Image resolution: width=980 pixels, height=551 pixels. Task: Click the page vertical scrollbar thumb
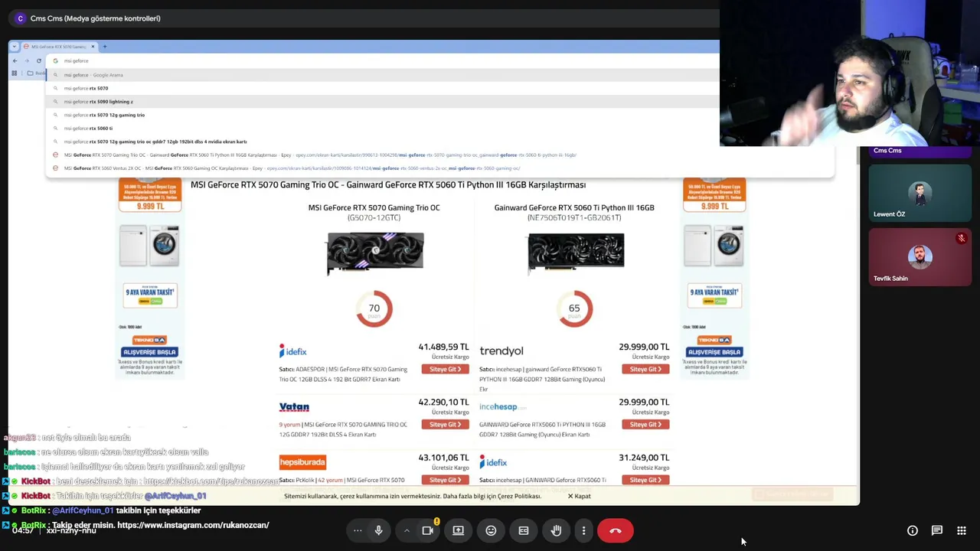click(857, 155)
